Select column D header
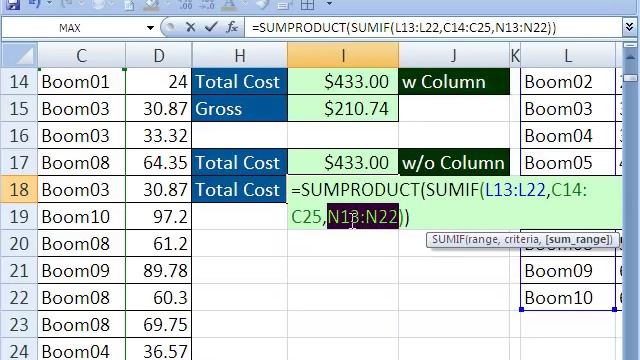Image resolution: width=640 pixels, height=360 pixels. 158,56
